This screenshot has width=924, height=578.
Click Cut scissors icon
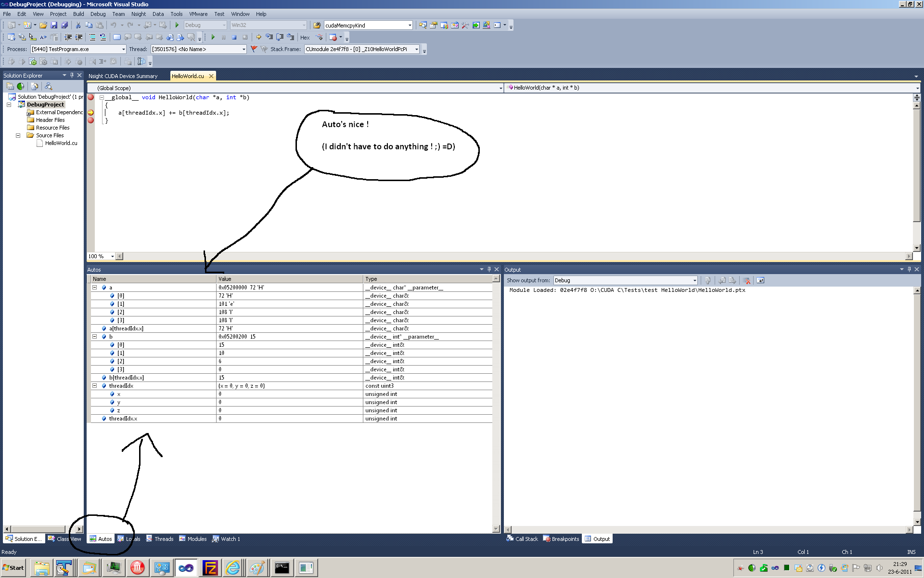tap(78, 25)
